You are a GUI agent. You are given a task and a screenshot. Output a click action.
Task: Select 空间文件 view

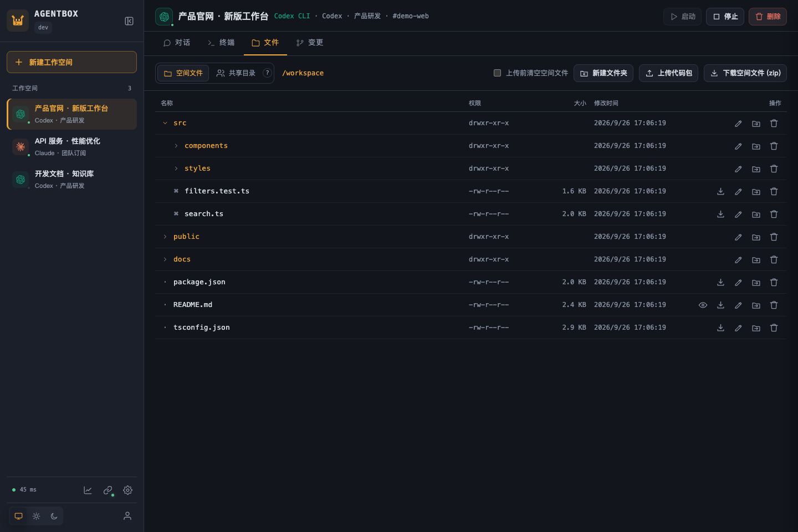183,73
